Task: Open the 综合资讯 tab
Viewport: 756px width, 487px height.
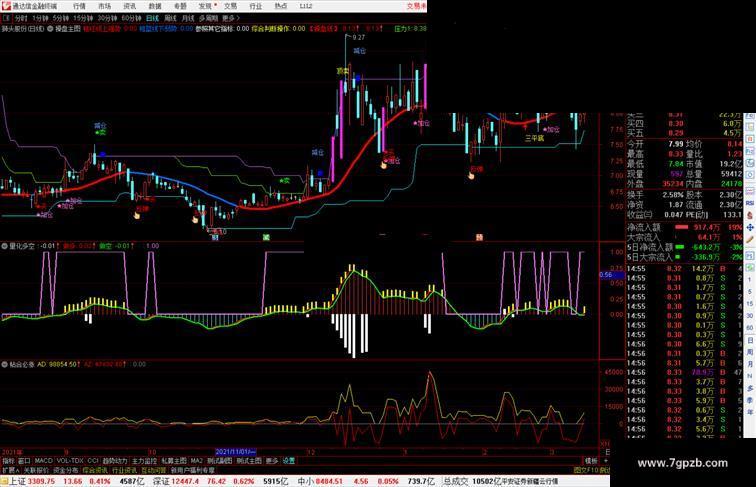Action: pyautogui.click(x=95, y=470)
